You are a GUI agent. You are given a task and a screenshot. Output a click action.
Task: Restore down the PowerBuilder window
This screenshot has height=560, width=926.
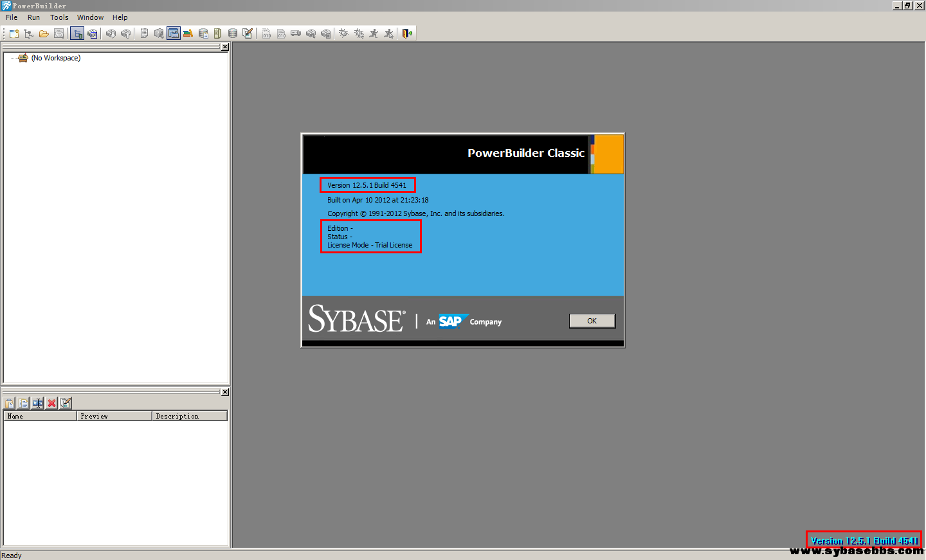coord(907,5)
